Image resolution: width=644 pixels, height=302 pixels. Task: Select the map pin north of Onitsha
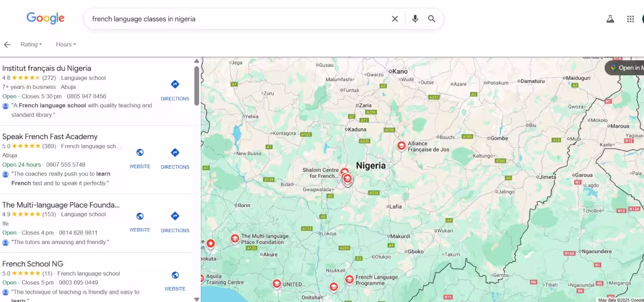333,286
